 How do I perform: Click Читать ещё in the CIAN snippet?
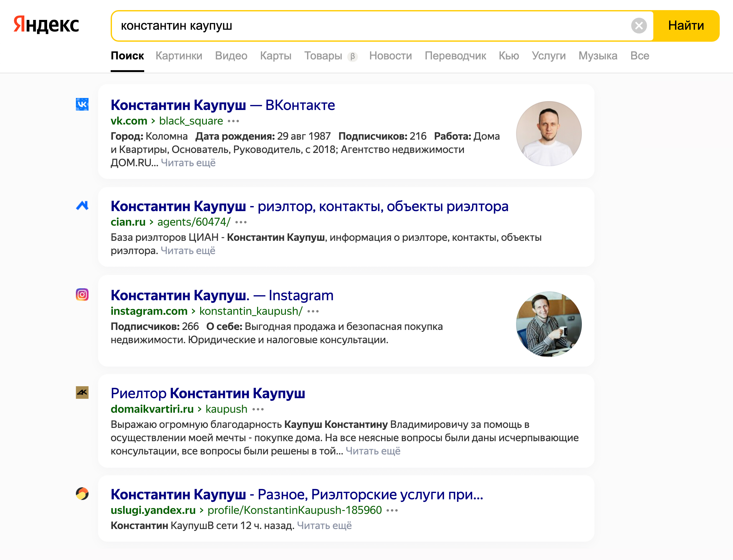coord(188,251)
